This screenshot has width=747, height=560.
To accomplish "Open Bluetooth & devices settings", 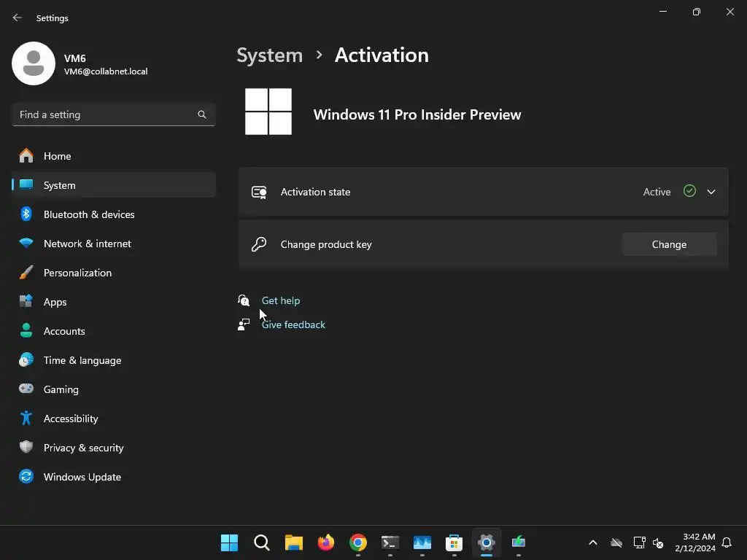I will click(x=113, y=214).
